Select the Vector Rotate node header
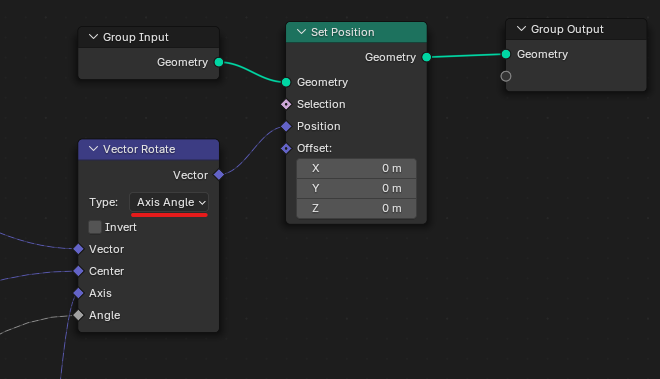The height and width of the screenshot is (379, 660). tap(149, 149)
